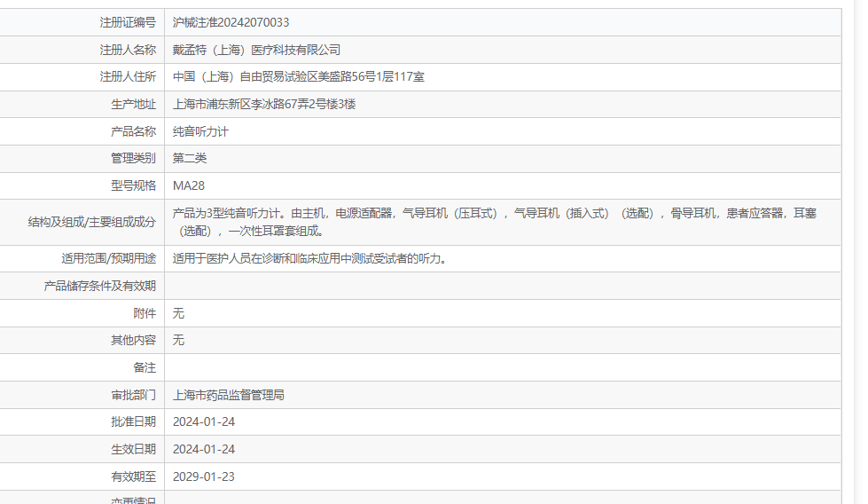Screen dimensions: 868x504
Task: Click the 管理类别 value 第二类
Action: point(190,158)
